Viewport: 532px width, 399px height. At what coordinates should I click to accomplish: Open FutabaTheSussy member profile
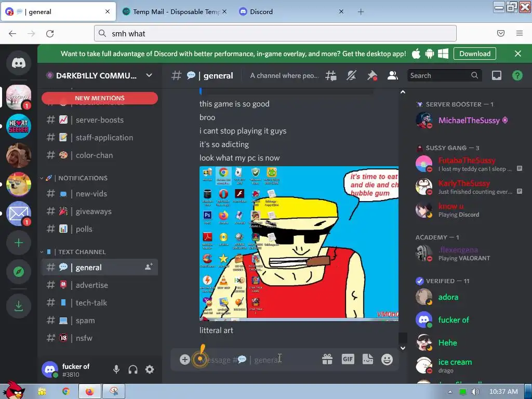[x=470, y=164]
